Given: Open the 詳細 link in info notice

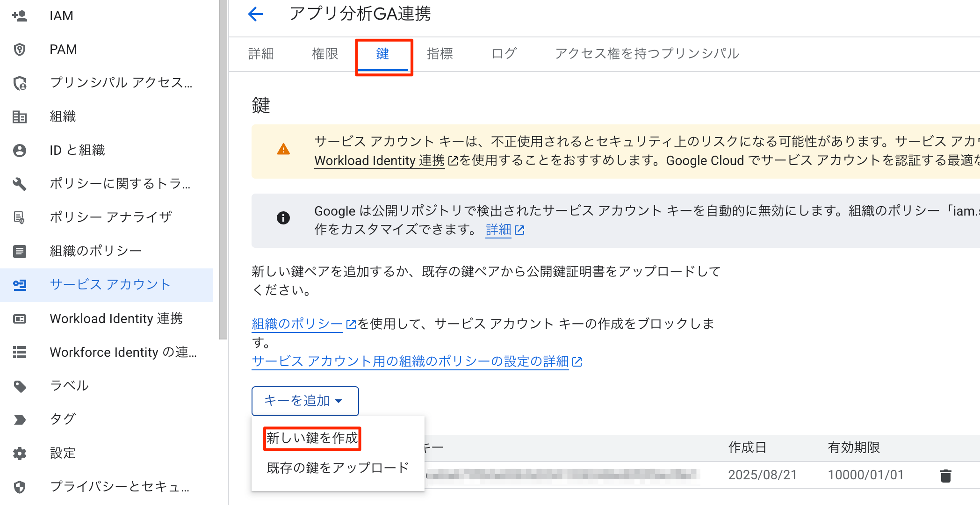Looking at the screenshot, I should pos(498,230).
